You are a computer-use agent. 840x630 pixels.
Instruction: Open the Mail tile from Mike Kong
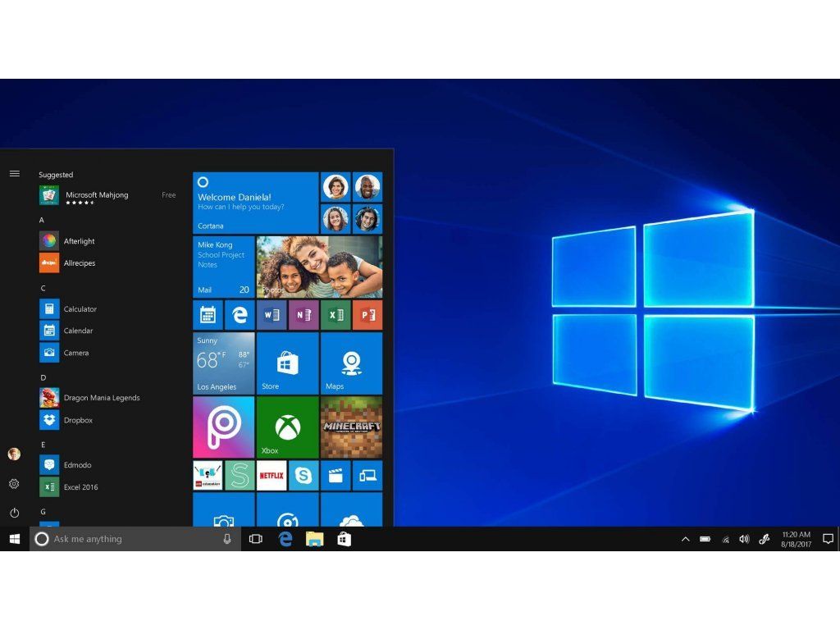click(x=223, y=267)
